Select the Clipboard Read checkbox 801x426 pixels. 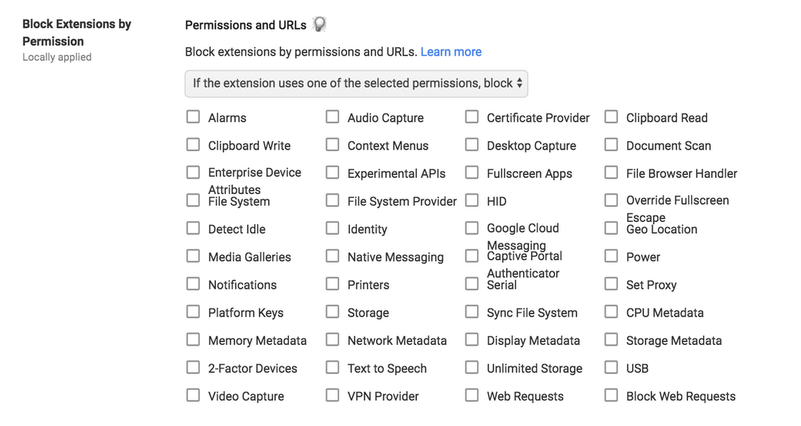(611, 117)
